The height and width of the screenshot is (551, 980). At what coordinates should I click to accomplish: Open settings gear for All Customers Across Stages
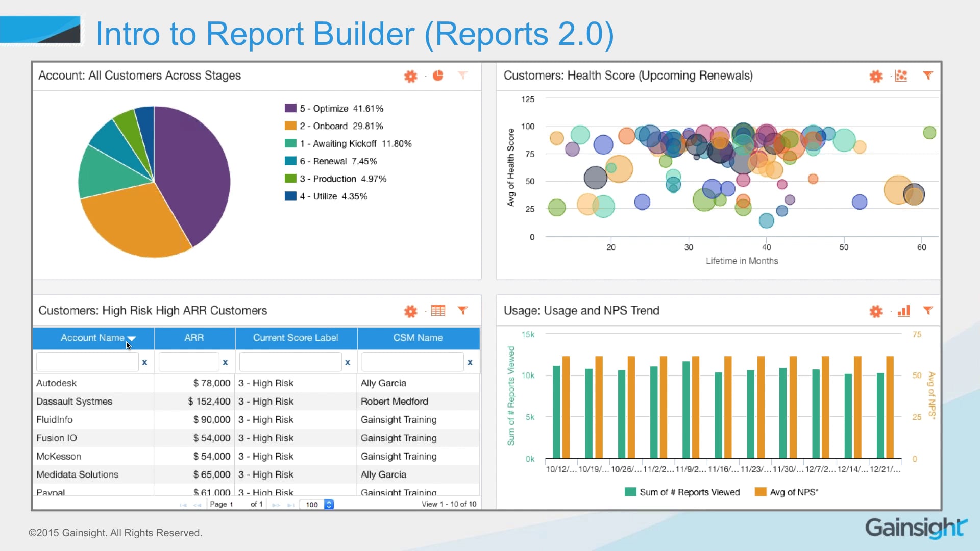(410, 77)
